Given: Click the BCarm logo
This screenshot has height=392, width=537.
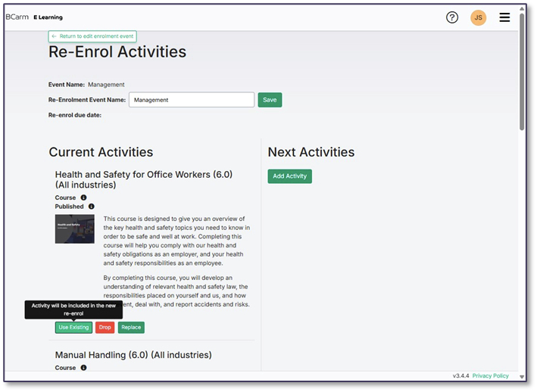Looking at the screenshot, I should pyautogui.click(x=17, y=17).
